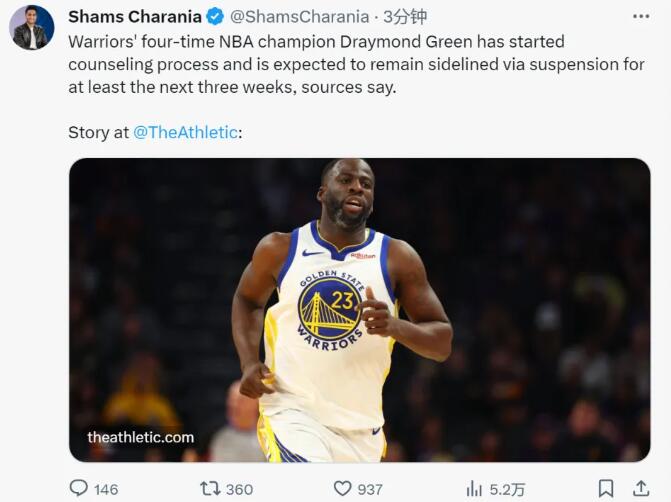Viewport: 671px width, 502px height.
Task: Like the tweet with the heart icon
Action: coord(342,488)
